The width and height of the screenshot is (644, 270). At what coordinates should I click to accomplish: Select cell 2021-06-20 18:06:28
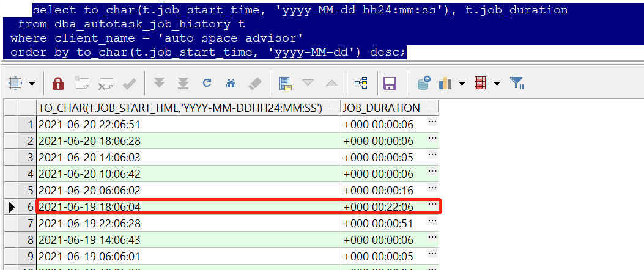point(188,140)
